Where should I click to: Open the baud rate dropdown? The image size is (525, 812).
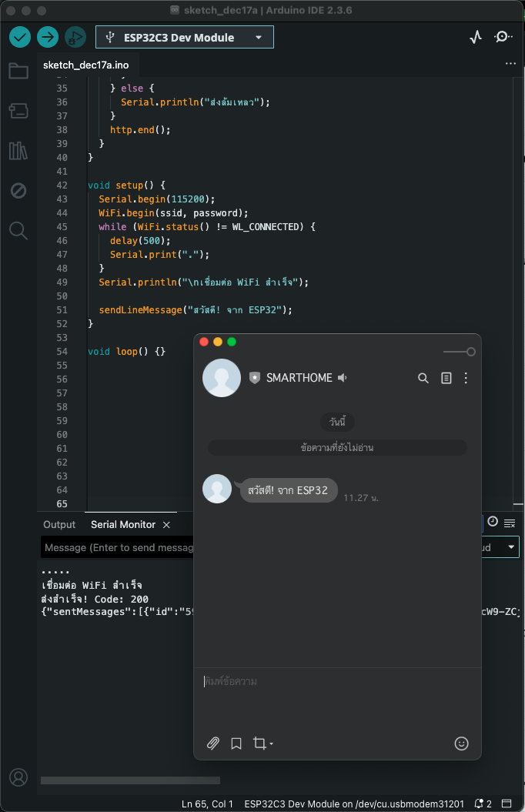510,547
